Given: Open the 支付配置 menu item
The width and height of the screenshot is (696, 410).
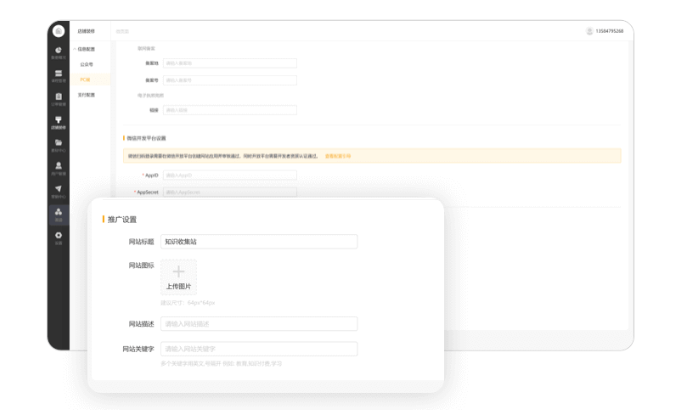Looking at the screenshot, I should point(87,94).
